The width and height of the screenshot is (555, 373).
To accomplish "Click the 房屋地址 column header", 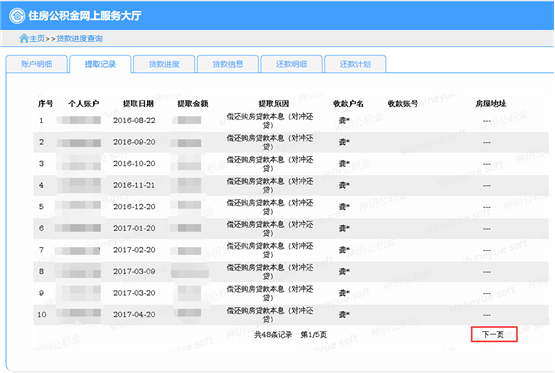I will [x=490, y=104].
